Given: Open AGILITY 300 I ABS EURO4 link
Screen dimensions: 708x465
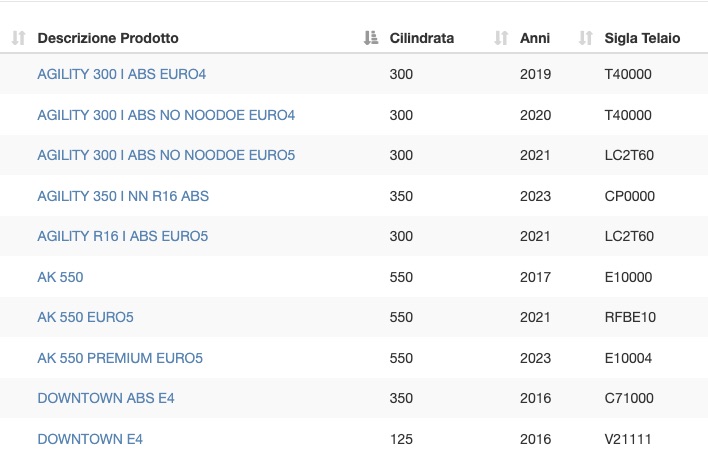Looking at the screenshot, I should pos(121,74).
